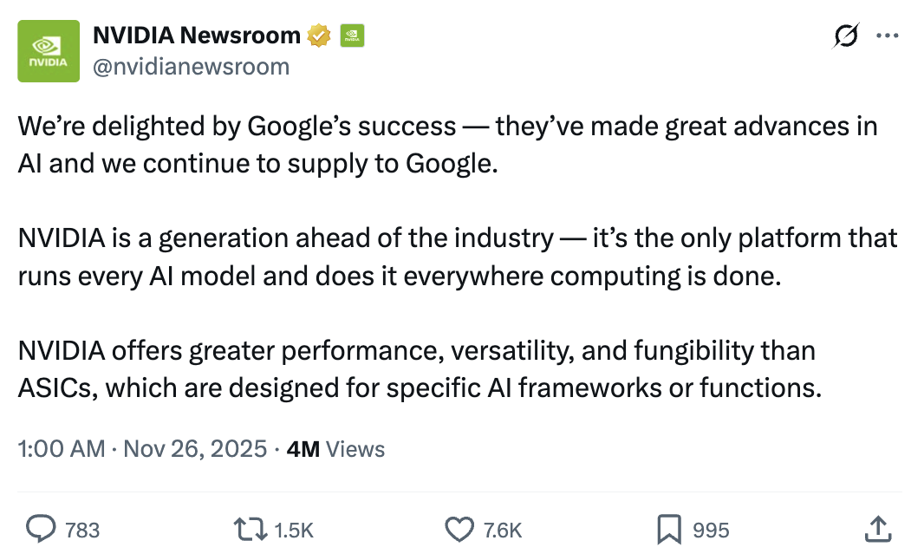Click the NVIDIA Newsroom display name
924x560 pixels.
196,36
